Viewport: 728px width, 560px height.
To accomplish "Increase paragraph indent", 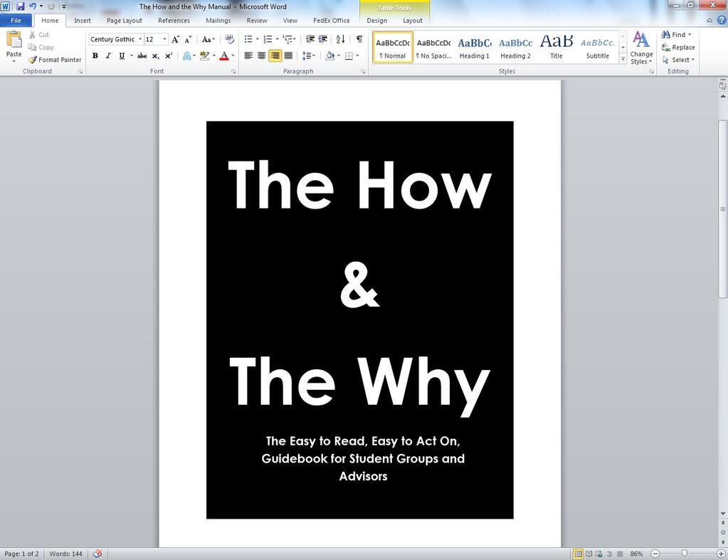I will point(323,39).
